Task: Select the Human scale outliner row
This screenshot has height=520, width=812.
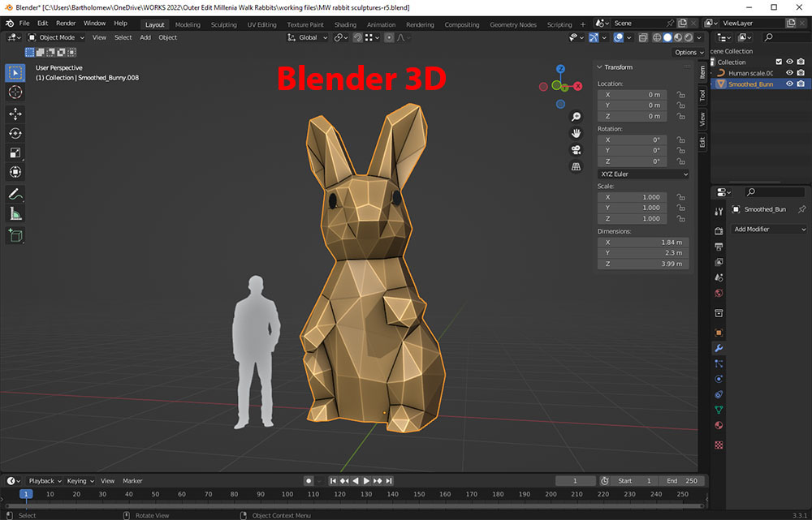Action: [759, 73]
